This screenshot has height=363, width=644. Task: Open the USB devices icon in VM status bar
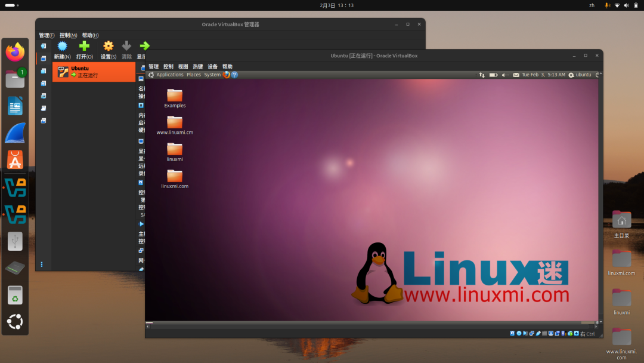pos(538,333)
